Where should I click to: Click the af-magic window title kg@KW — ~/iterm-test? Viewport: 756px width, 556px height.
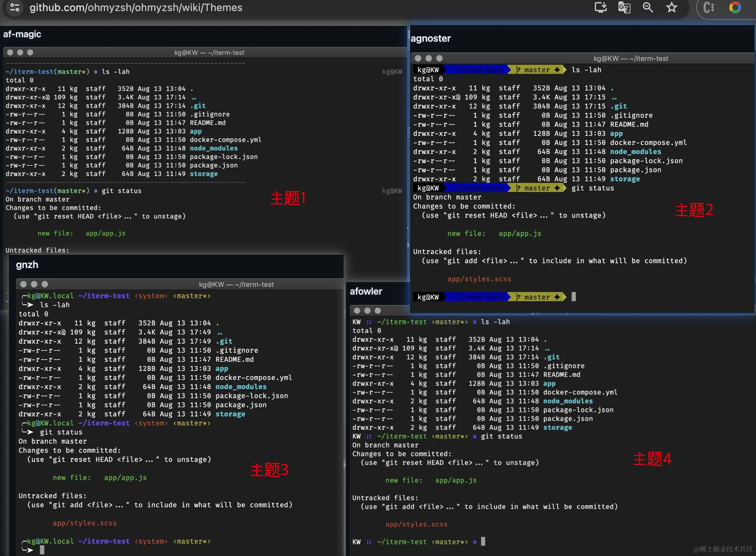(x=209, y=52)
